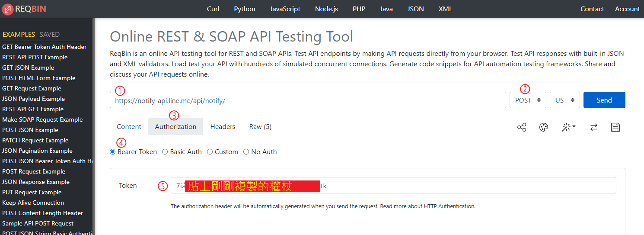Open the PHP menu item
The image size is (644, 235).
pos(359,9)
